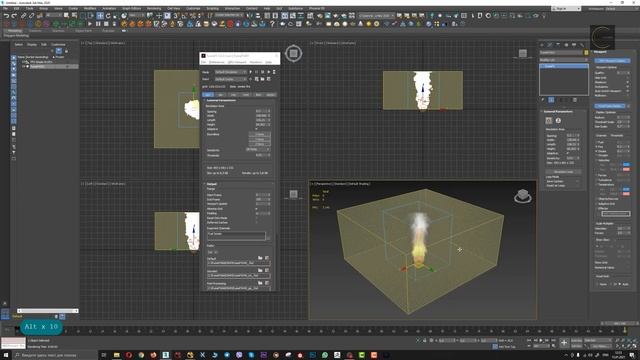Click the question mark help icon in toolbar
Screen dimensions: 640x360
pyautogui.click(x=272, y=24)
